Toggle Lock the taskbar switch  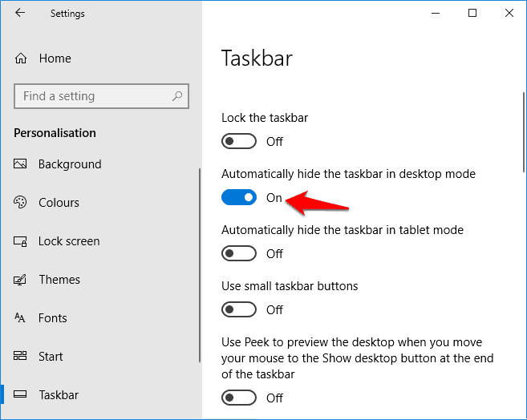(x=239, y=141)
